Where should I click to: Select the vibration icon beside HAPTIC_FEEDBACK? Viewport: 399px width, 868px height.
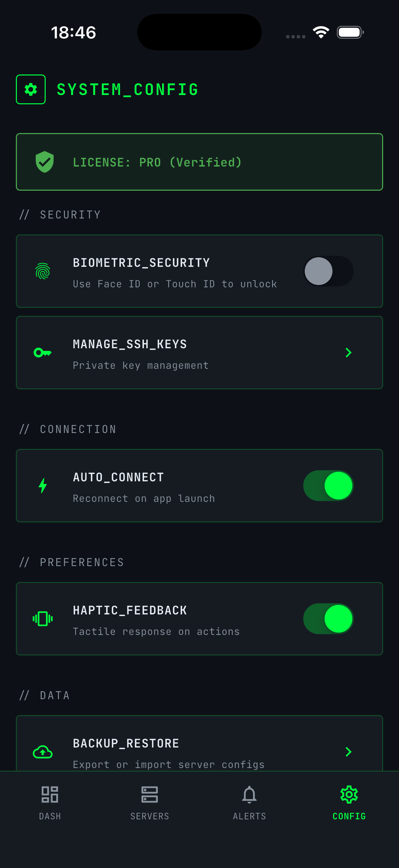point(43,619)
